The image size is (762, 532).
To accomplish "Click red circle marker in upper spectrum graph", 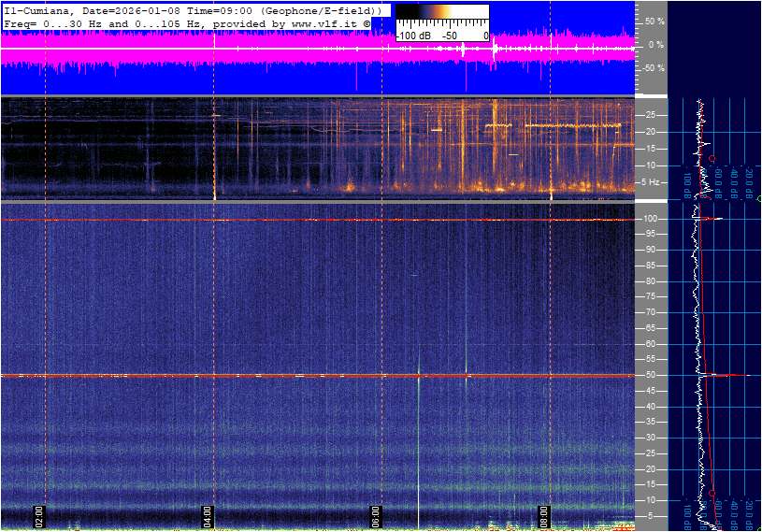I will click(x=712, y=159).
